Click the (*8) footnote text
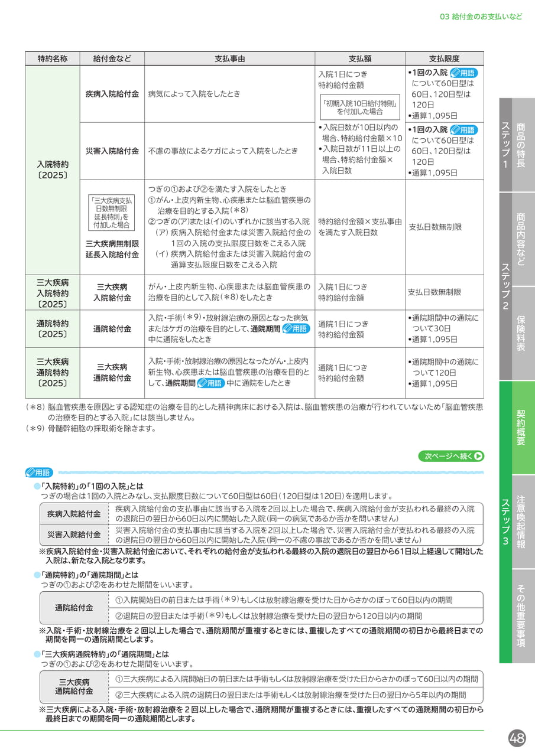 tap(254, 412)
